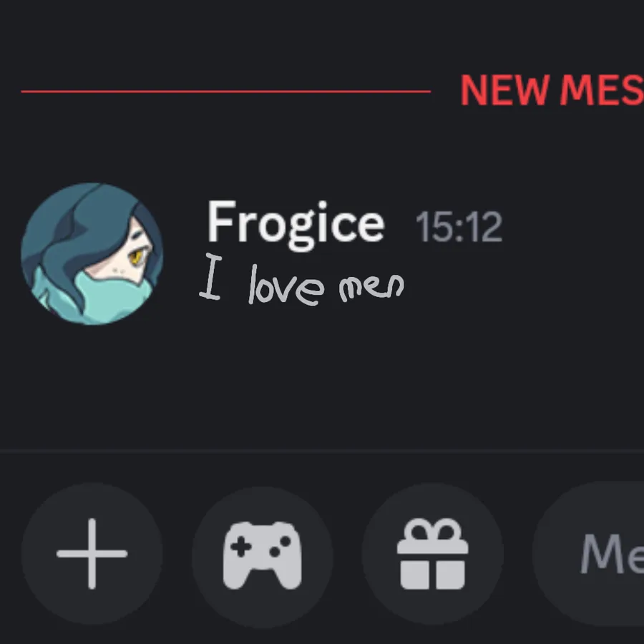Click the red new-messages divider line
This screenshot has height=644, width=644.
(226, 92)
